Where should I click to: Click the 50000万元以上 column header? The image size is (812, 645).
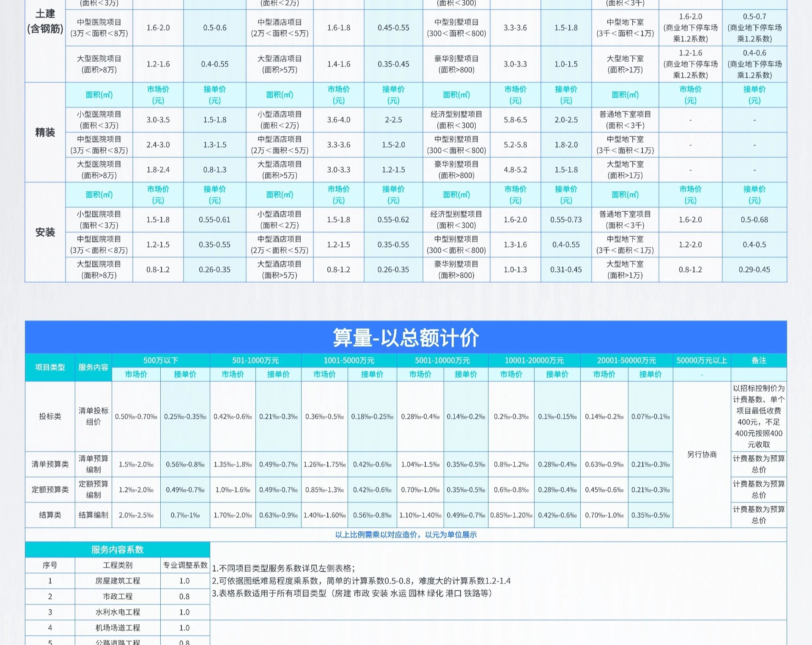[701, 361]
